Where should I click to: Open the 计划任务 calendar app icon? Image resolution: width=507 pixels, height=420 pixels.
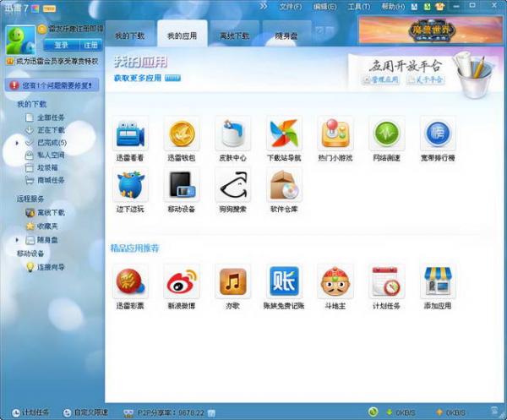pyautogui.click(x=386, y=281)
